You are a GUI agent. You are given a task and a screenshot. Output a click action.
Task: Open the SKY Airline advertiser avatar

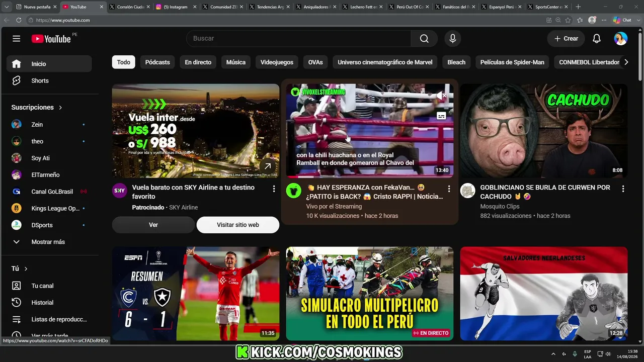pyautogui.click(x=119, y=191)
